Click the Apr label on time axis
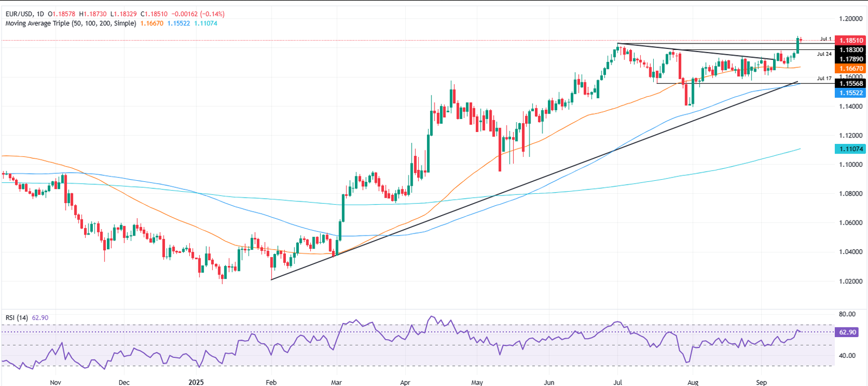 pyautogui.click(x=405, y=382)
